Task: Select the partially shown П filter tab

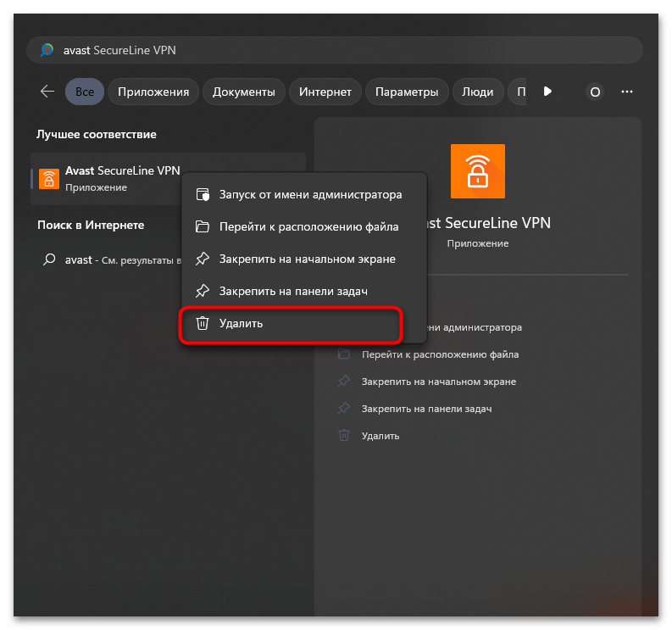Action: click(x=518, y=92)
